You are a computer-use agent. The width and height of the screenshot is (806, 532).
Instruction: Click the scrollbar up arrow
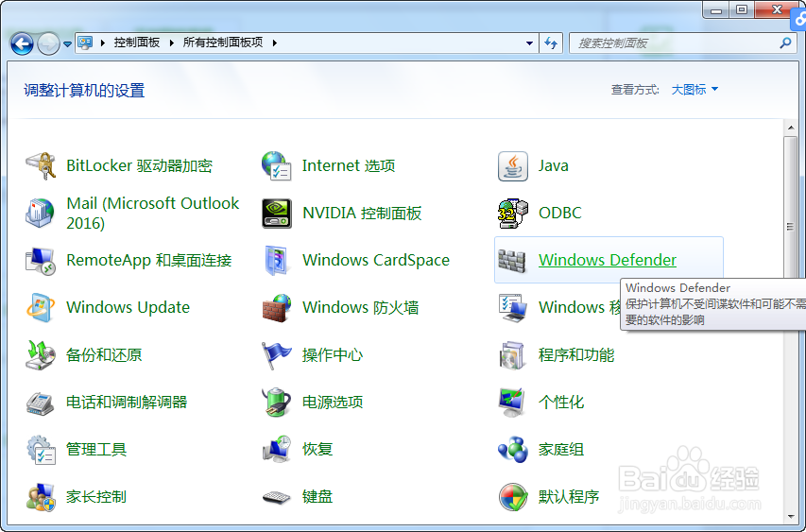[x=791, y=127]
